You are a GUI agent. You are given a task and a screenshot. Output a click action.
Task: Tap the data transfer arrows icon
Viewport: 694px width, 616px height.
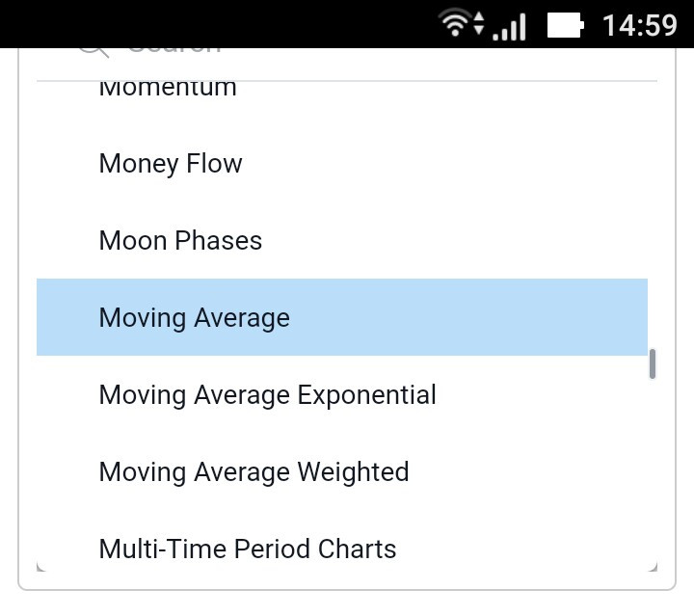(x=478, y=25)
